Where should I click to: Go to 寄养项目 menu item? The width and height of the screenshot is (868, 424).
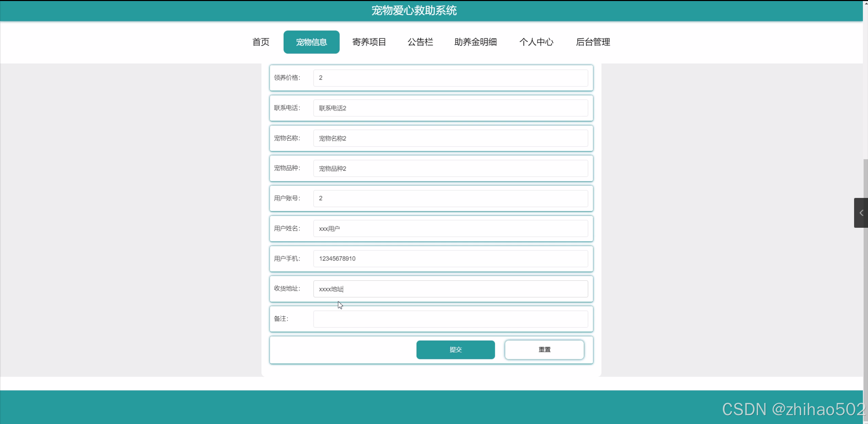click(x=369, y=42)
